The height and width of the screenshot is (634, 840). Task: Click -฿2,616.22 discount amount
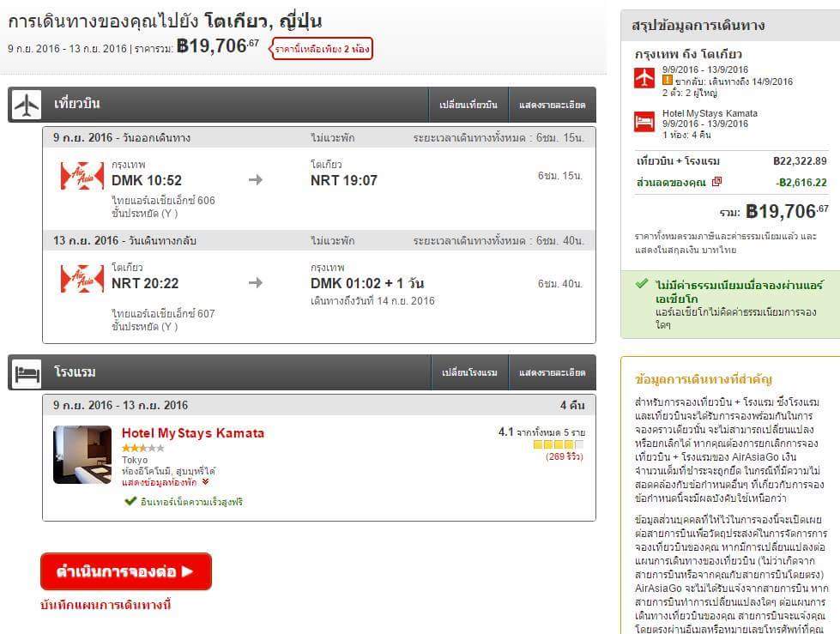pyautogui.click(x=801, y=183)
